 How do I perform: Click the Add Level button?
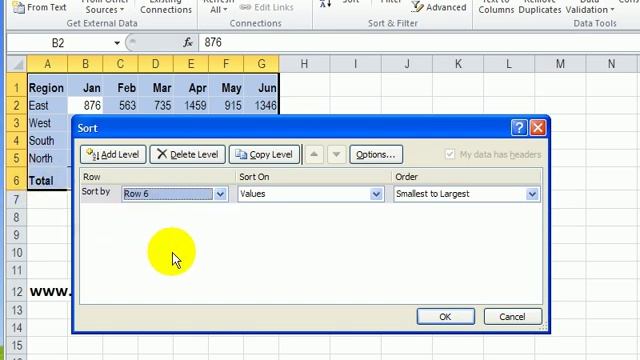(x=113, y=155)
